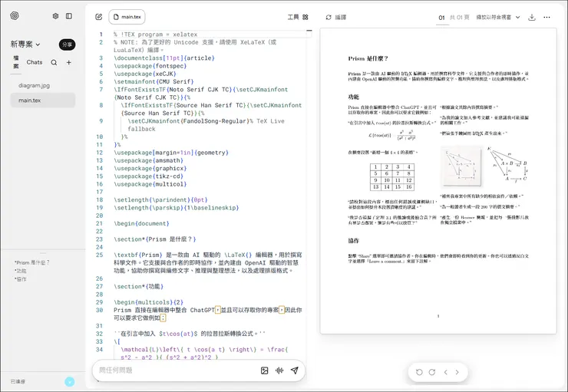Open the 工具 tools menu

[298, 17]
